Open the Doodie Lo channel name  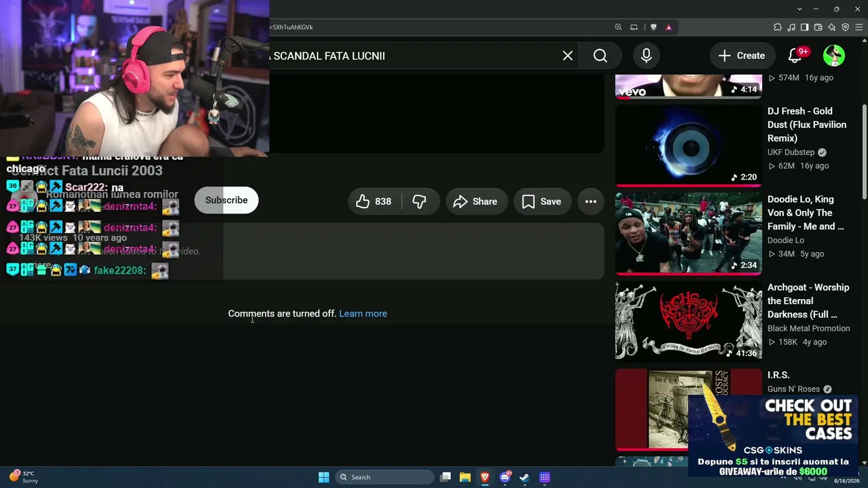pos(786,241)
